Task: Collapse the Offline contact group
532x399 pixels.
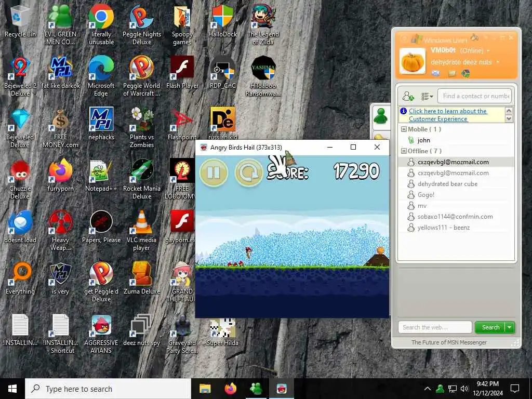Action: click(x=404, y=151)
